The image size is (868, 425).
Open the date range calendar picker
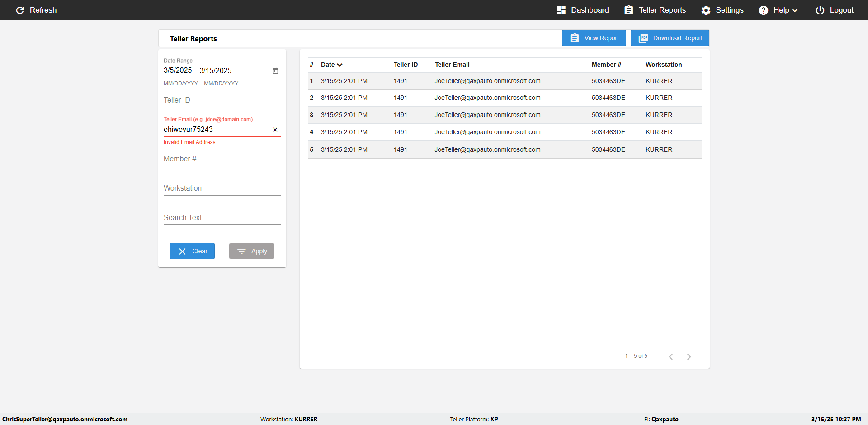click(x=275, y=70)
